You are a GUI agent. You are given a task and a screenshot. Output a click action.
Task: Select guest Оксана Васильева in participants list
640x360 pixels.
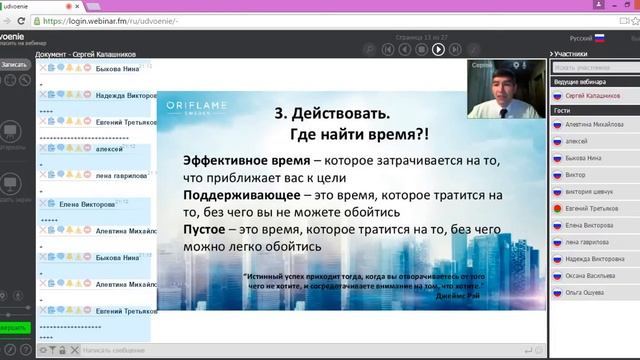pyautogui.click(x=595, y=276)
